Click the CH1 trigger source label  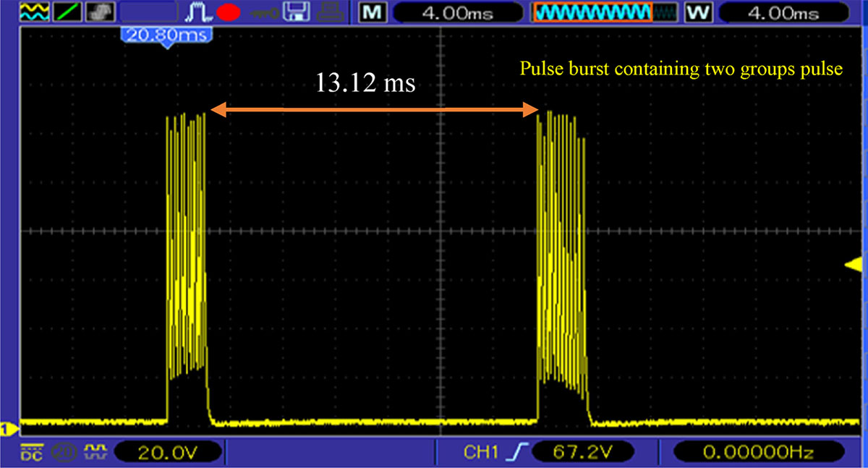[x=480, y=453]
